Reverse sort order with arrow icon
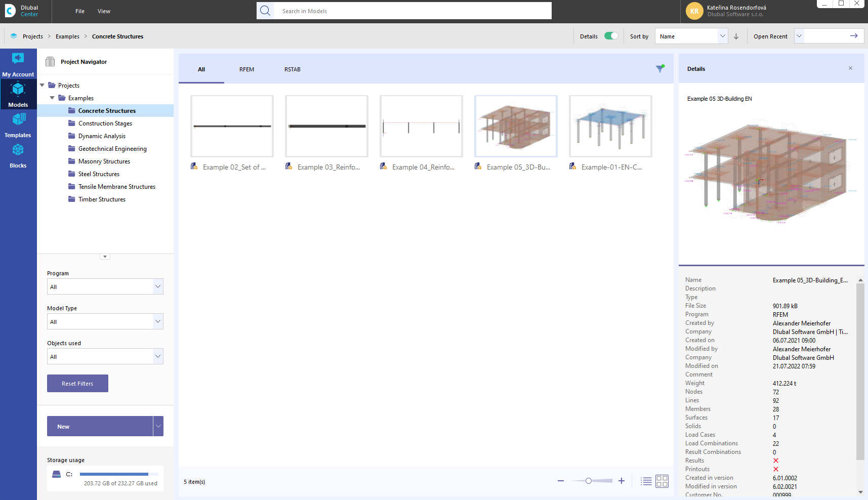Image resolution: width=868 pixels, height=500 pixels. [x=736, y=36]
